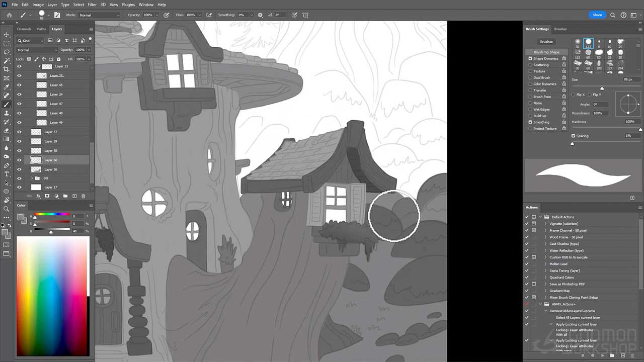This screenshot has height=362, width=644.
Task: Select the 123 brush preset thumbnail
Action: [x=588, y=42]
